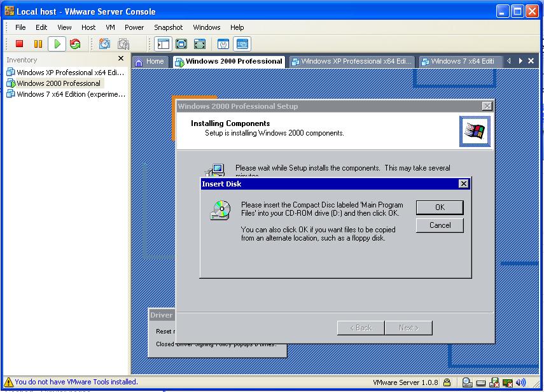Click the Installing Components heading

230,123
